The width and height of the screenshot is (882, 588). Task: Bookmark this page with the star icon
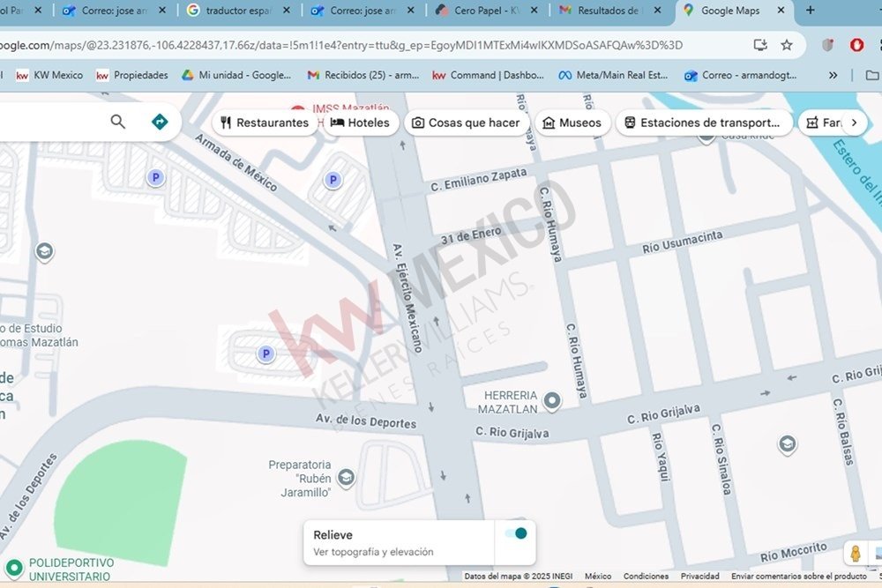tap(787, 45)
